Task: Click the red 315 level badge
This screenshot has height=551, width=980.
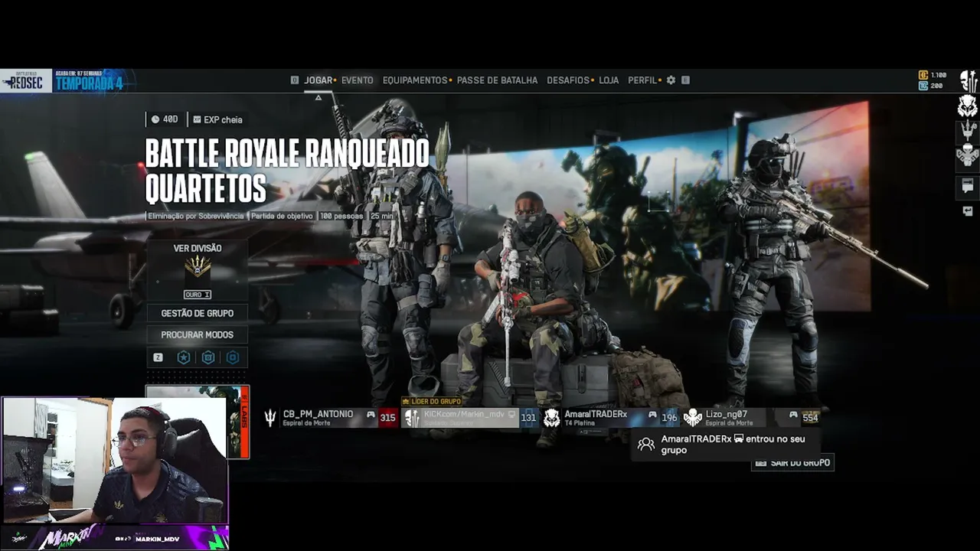Action: (388, 418)
